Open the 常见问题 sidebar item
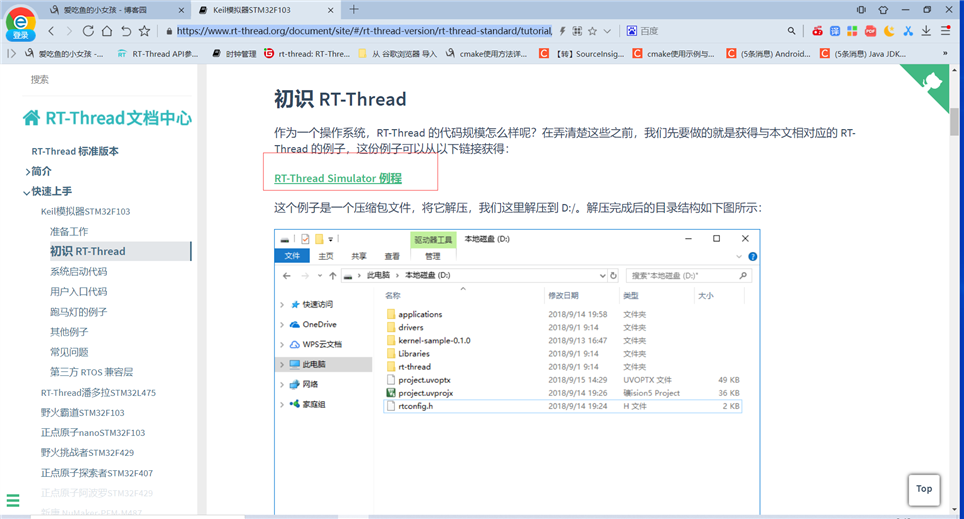The image size is (964, 519). [69, 352]
